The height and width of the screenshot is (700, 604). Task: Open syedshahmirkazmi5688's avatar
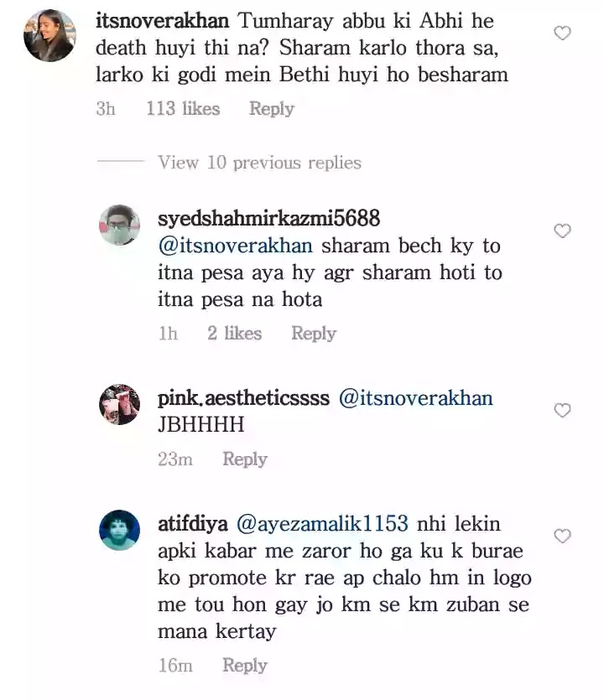[x=119, y=225]
